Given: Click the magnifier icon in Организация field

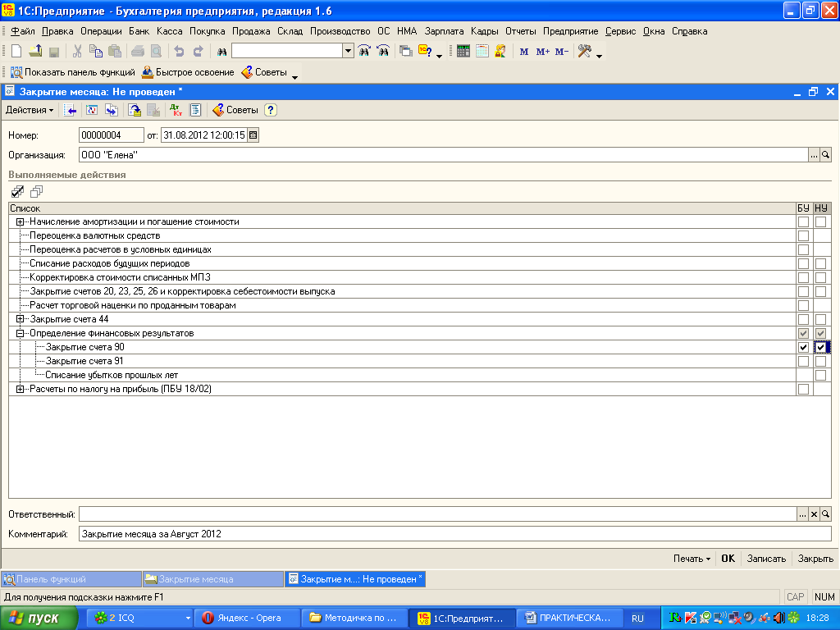Looking at the screenshot, I should [825, 155].
